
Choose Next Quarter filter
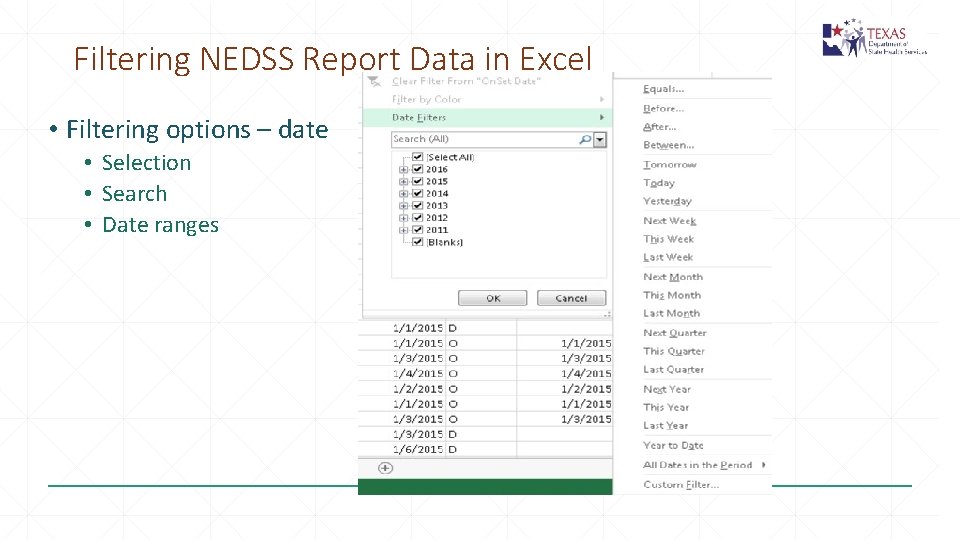[675, 333]
